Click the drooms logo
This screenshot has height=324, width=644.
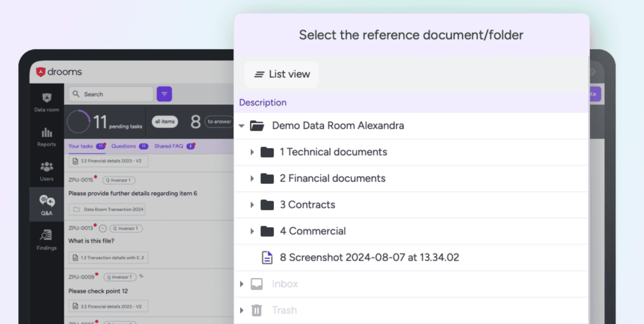pos(59,72)
